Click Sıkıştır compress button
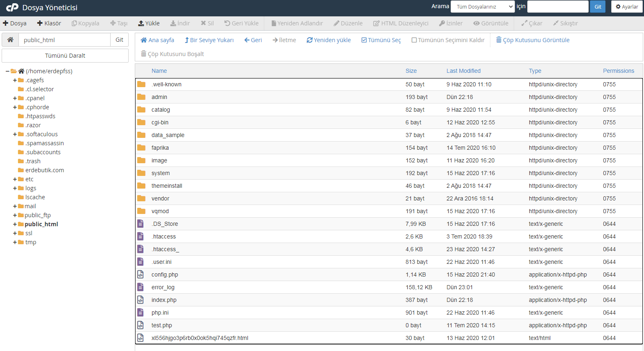 click(565, 23)
